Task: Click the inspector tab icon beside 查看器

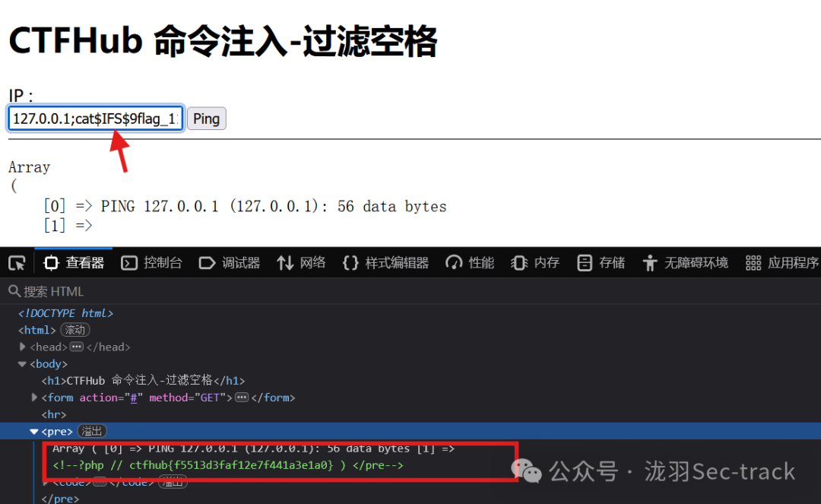Action: [x=51, y=263]
